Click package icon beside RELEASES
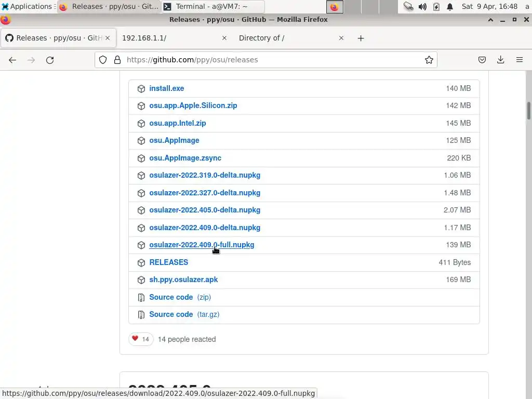This screenshot has width=532, height=399. [141, 263]
